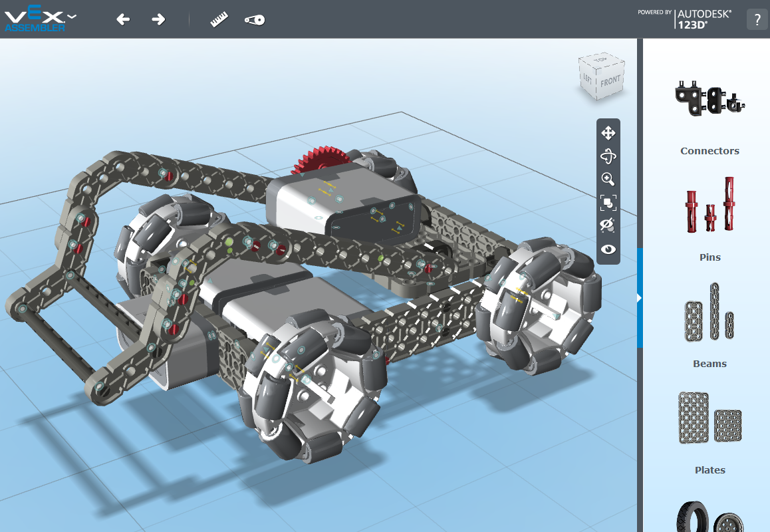This screenshot has width=770, height=532.
Task: Open the chain and sprocket tool
Action: [x=254, y=19]
